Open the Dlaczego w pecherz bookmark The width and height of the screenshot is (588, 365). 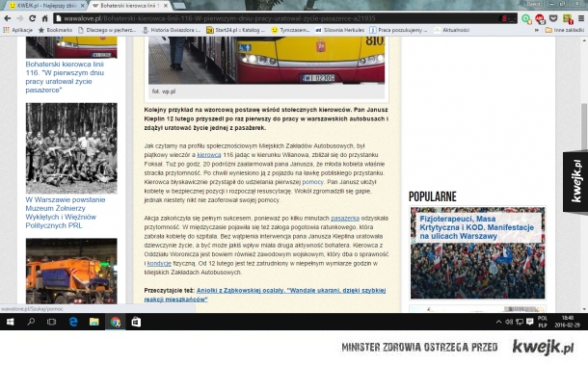pyautogui.click(x=107, y=30)
